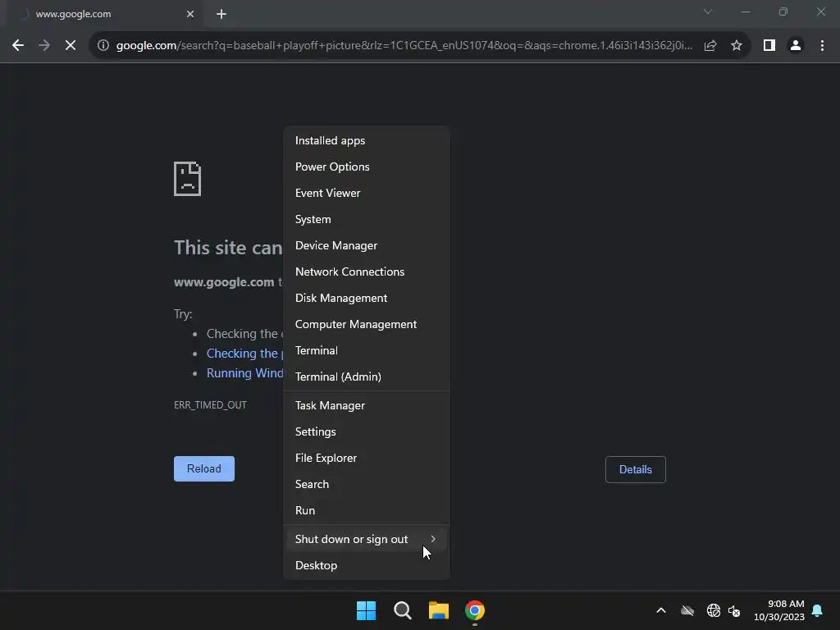Click the Details button
This screenshot has height=630, width=840.
[636, 469]
